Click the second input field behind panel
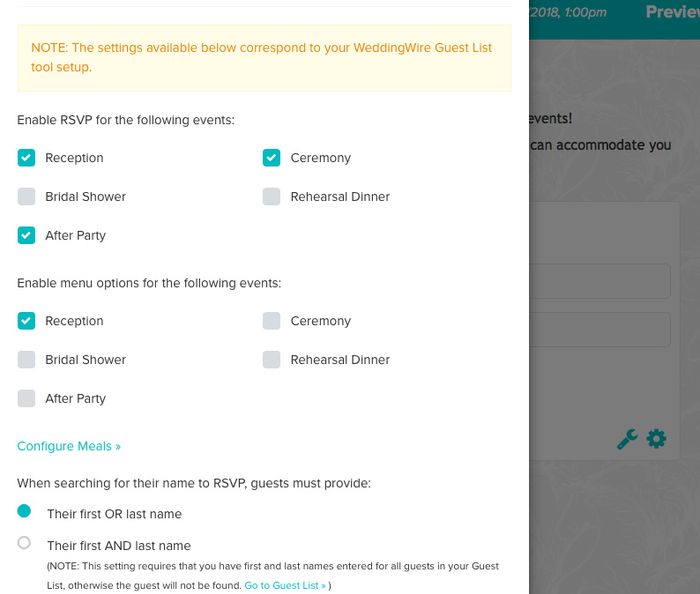The image size is (700, 594). (600, 330)
